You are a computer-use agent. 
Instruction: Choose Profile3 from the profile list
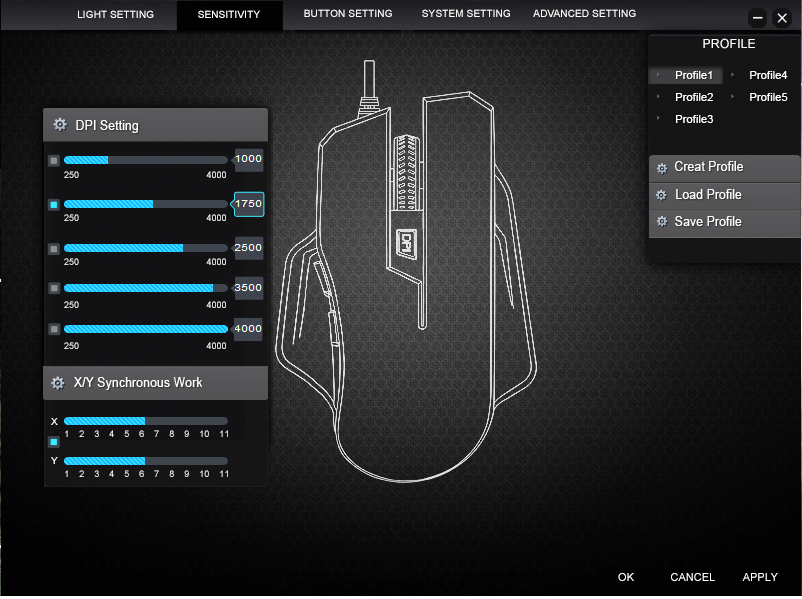[693, 119]
